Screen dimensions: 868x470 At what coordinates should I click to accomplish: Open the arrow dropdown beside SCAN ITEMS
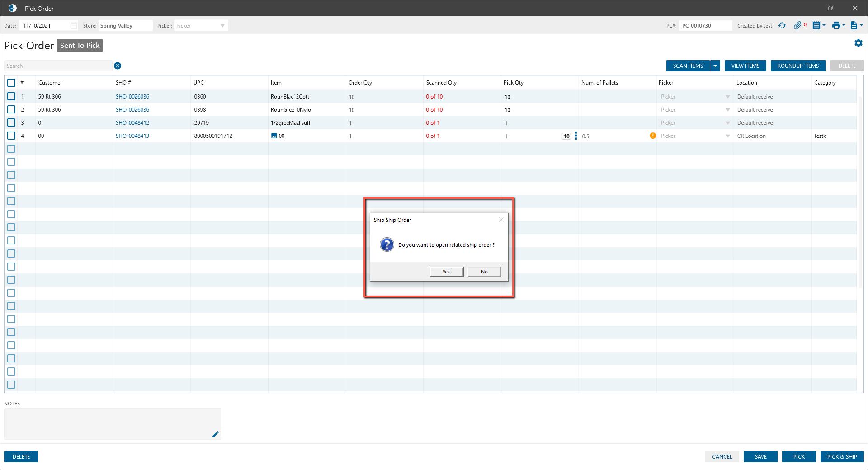click(x=715, y=66)
